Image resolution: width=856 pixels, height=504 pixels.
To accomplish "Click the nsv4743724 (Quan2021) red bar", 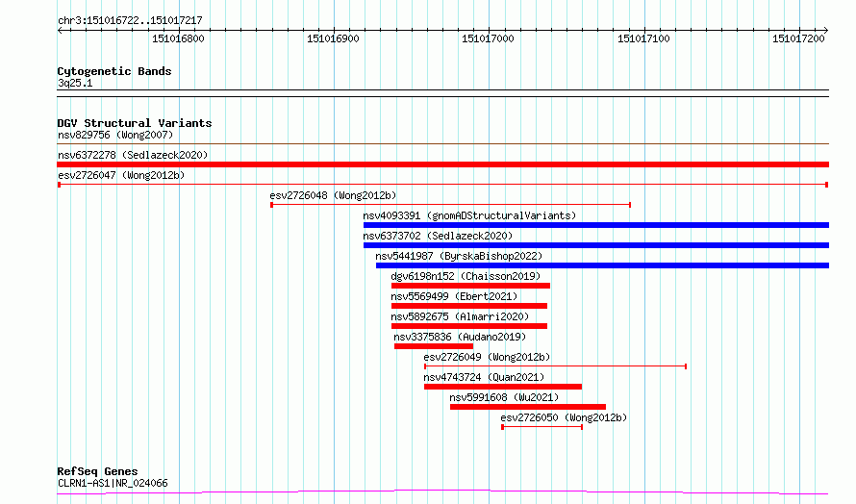I will 503,387.
